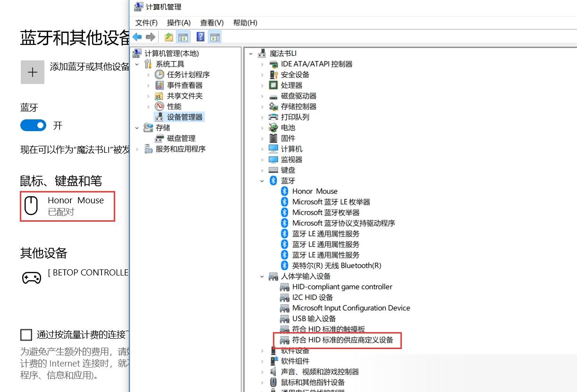
Task: Click the up one level folder icon
Action: (x=169, y=37)
